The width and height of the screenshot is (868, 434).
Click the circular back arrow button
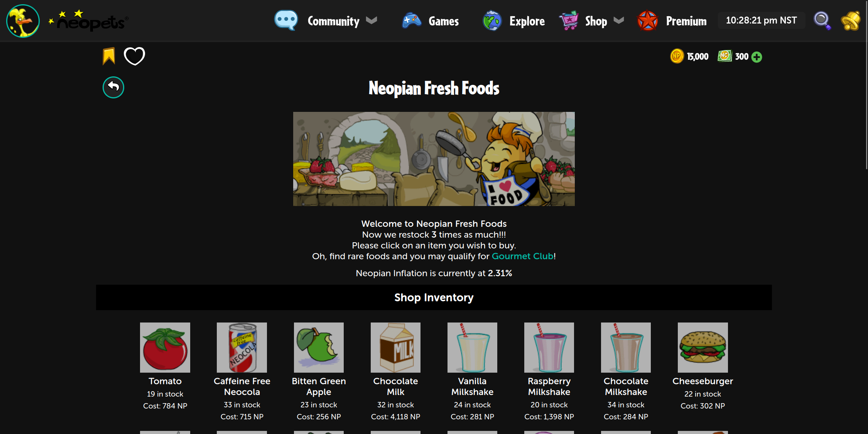[x=113, y=88]
